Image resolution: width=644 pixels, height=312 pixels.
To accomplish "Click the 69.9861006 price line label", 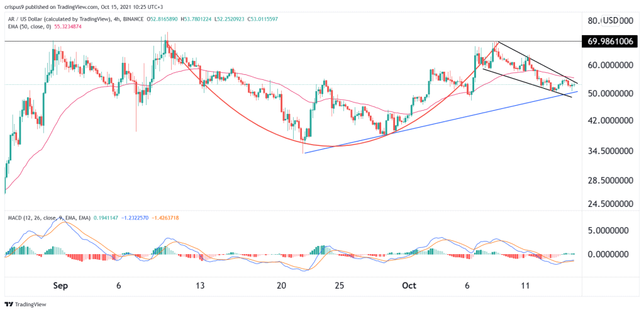I will click(x=609, y=41).
